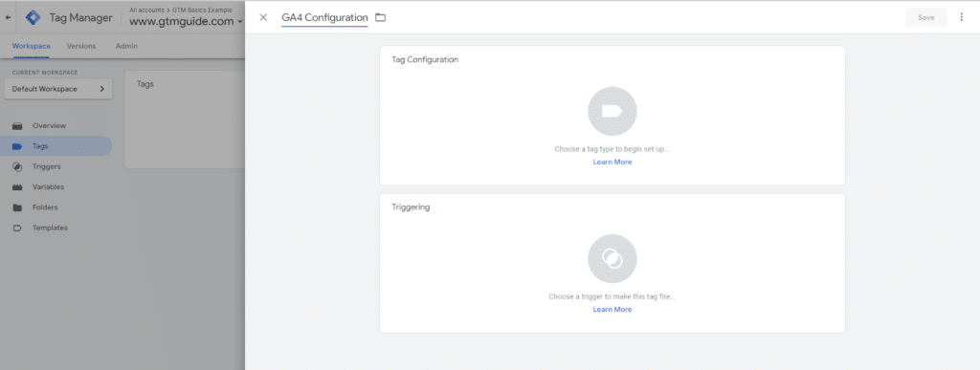Click the Folders icon in sidebar
This screenshot has height=370, width=980.
point(17,207)
